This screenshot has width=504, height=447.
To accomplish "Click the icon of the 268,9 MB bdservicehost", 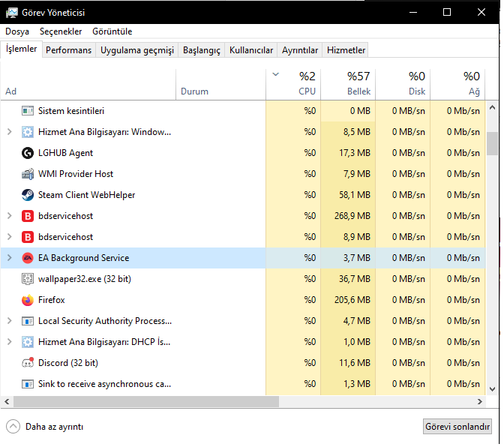I will (28, 216).
